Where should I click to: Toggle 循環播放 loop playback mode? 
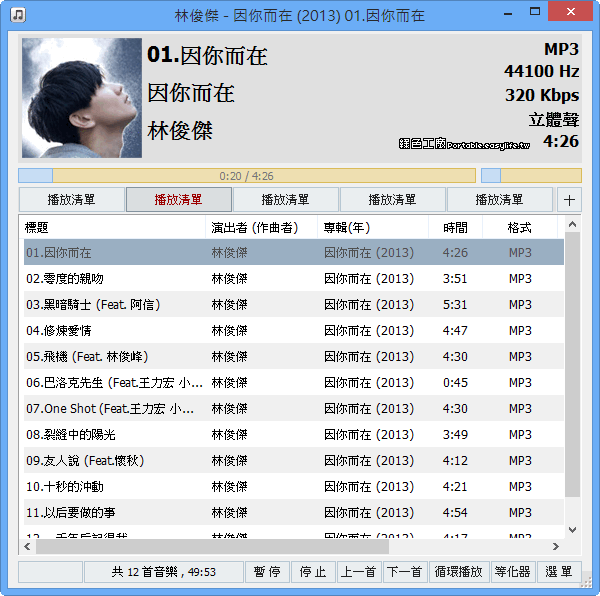[x=459, y=572]
